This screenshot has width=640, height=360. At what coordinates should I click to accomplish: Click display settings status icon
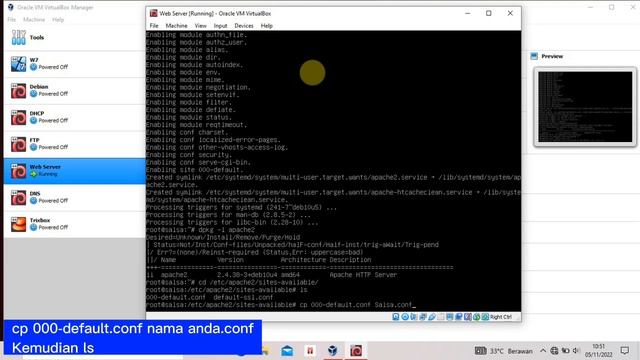coord(450,317)
